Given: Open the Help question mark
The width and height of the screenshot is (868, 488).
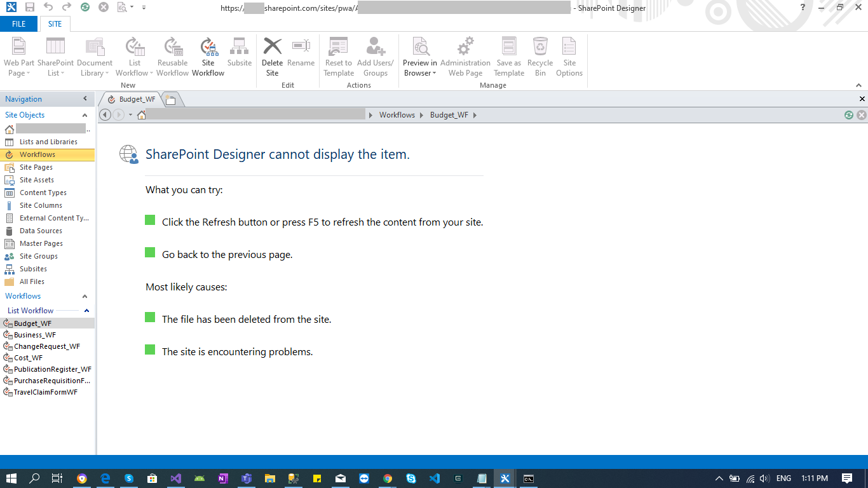Looking at the screenshot, I should click(x=803, y=8).
